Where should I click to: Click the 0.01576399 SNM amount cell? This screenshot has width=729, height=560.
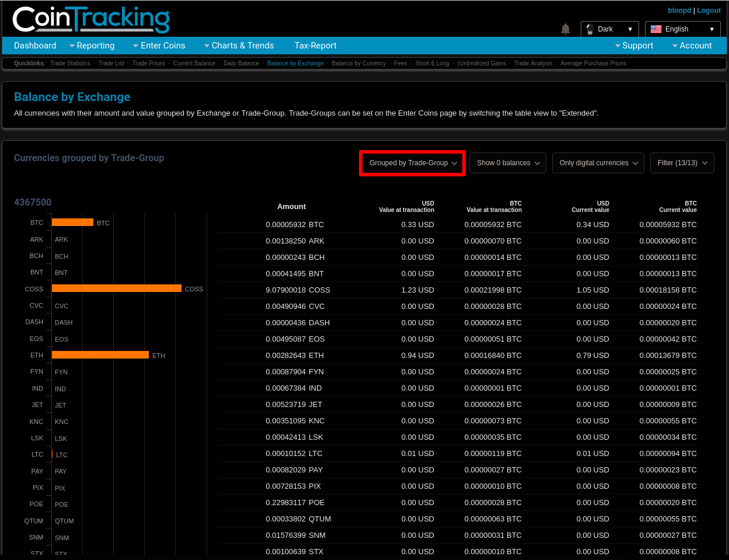pos(296,535)
